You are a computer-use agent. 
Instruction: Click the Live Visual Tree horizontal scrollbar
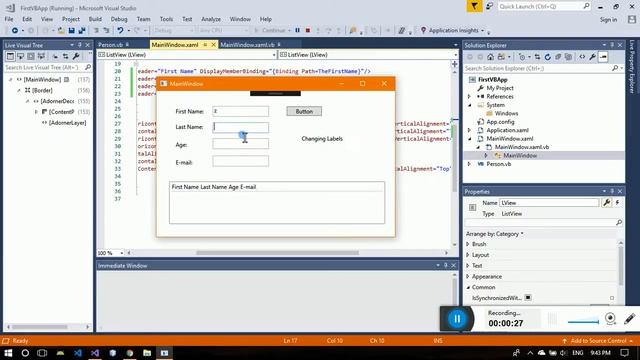(40, 327)
